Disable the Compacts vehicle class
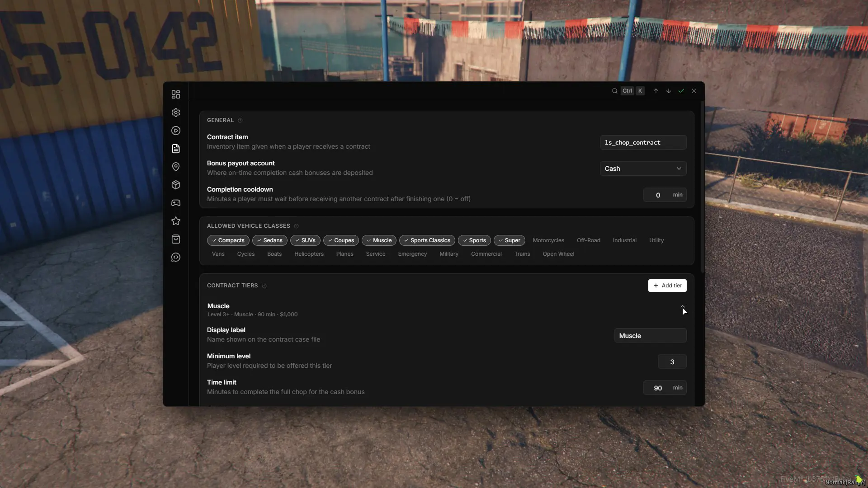The image size is (868, 488). [x=228, y=240]
